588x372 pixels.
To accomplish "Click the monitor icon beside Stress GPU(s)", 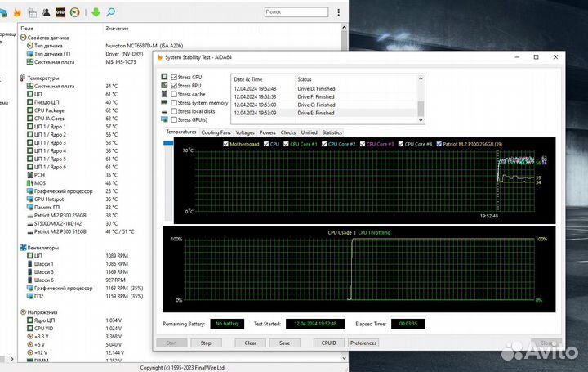I will click(164, 119).
